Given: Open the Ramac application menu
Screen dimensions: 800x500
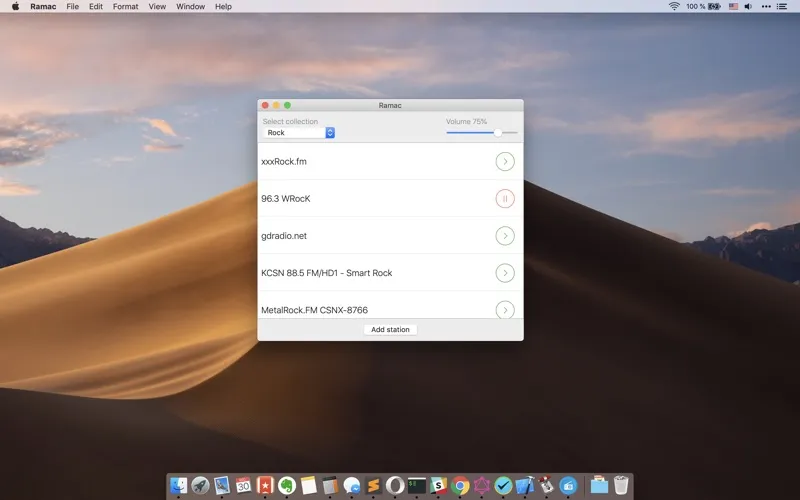Looking at the screenshot, I should pos(43,7).
